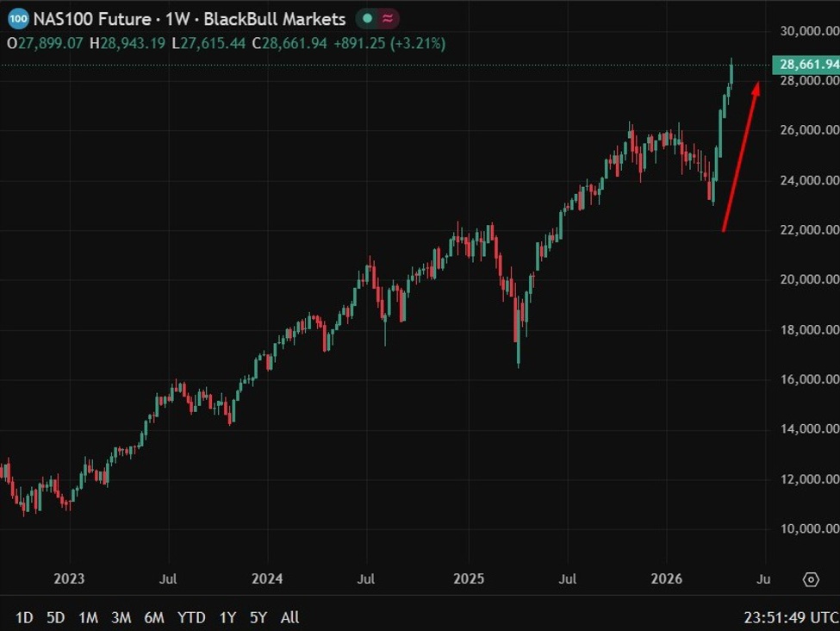Click the 2026 time axis label

coord(667,579)
